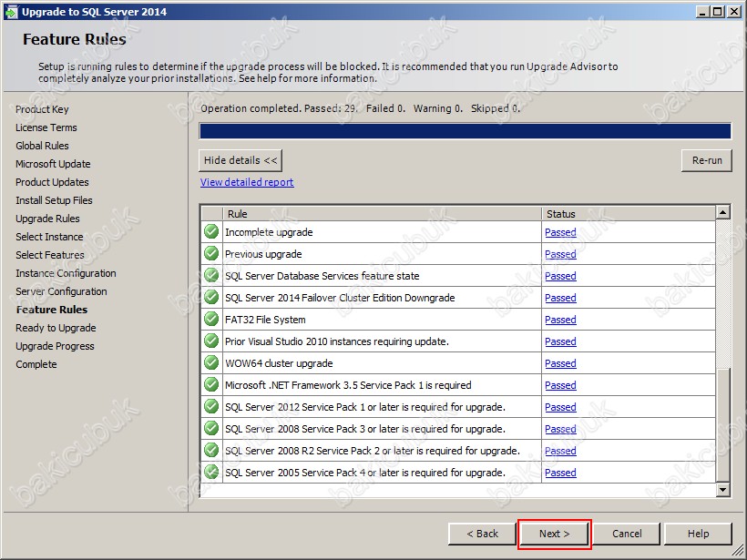Click check icon for SQL Server 2008 Service Pack 3 rule

point(211,429)
